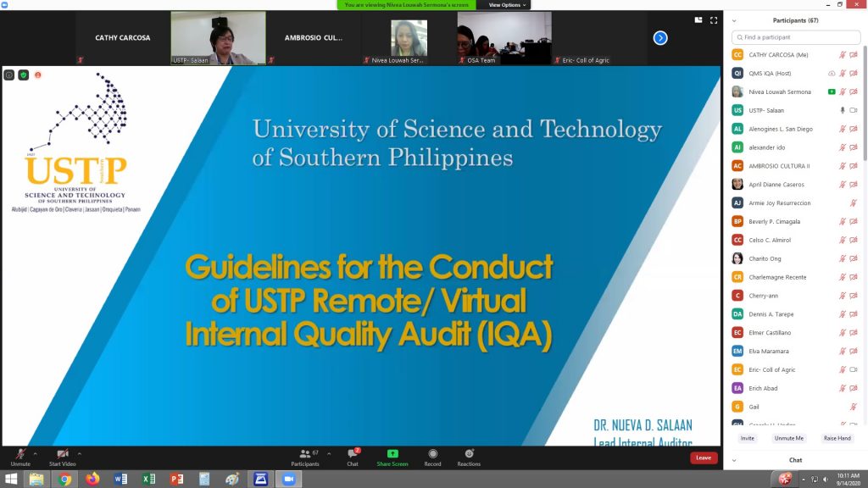Click the red recording indicator icon
This screenshot has width=868, height=488.
pyautogui.click(x=37, y=75)
